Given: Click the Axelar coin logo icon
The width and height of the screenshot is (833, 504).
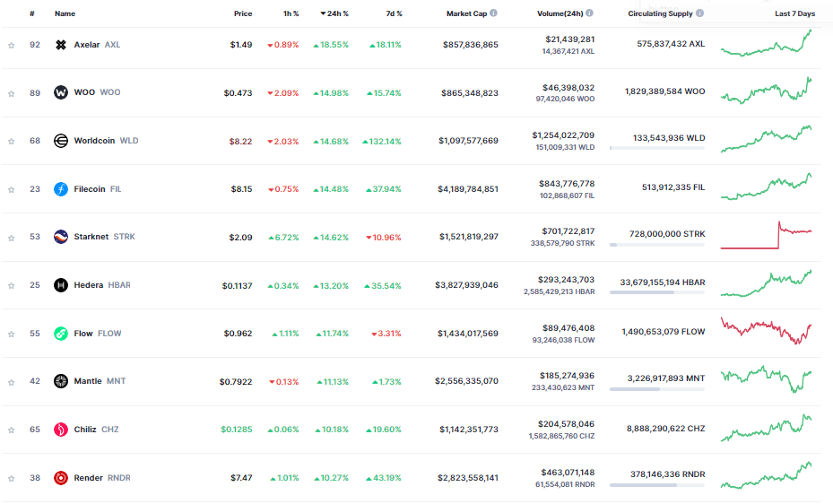Looking at the screenshot, I should pos(61,45).
